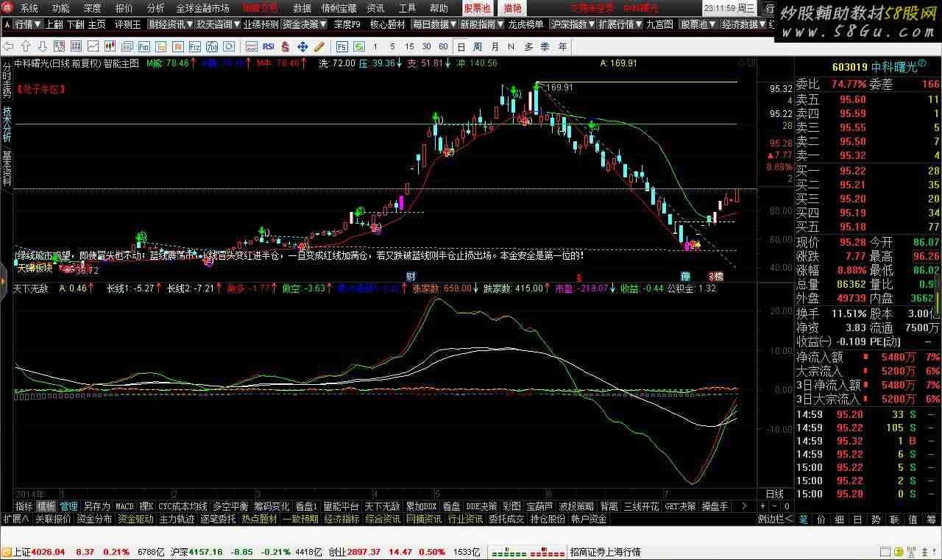Select the pencil drawing tool icon
Viewport: 942px width, 560px height.
coord(319,46)
